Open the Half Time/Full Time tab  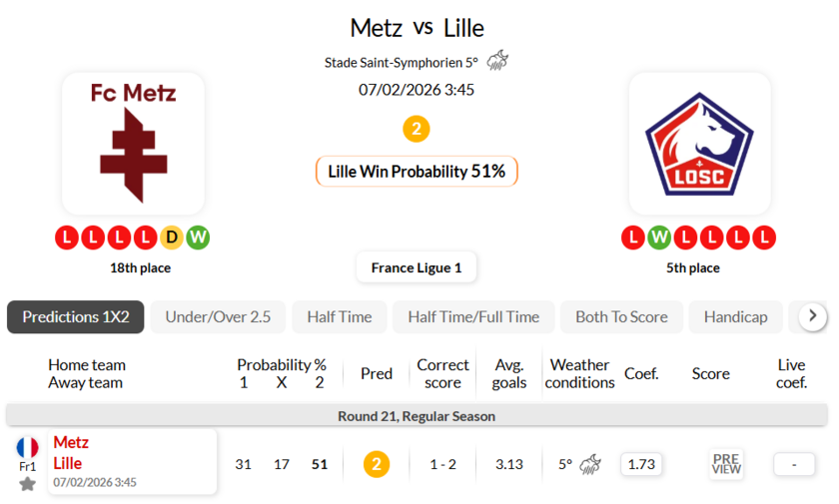pyautogui.click(x=473, y=317)
